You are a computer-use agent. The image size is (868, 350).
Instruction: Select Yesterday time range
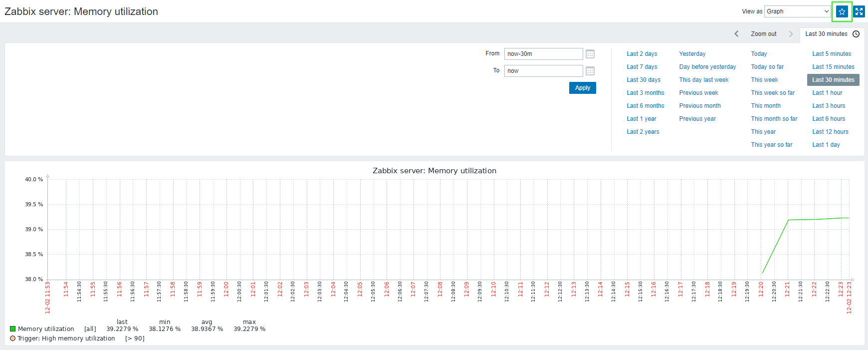[x=692, y=54]
